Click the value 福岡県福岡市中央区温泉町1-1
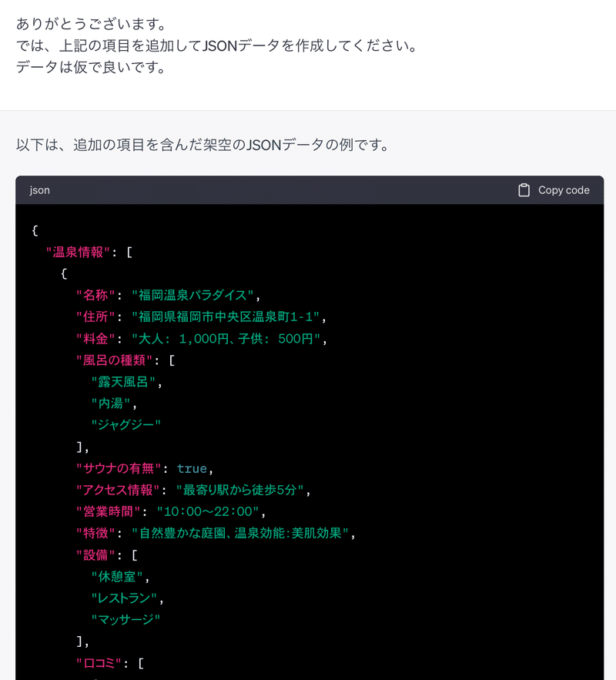 (x=226, y=317)
